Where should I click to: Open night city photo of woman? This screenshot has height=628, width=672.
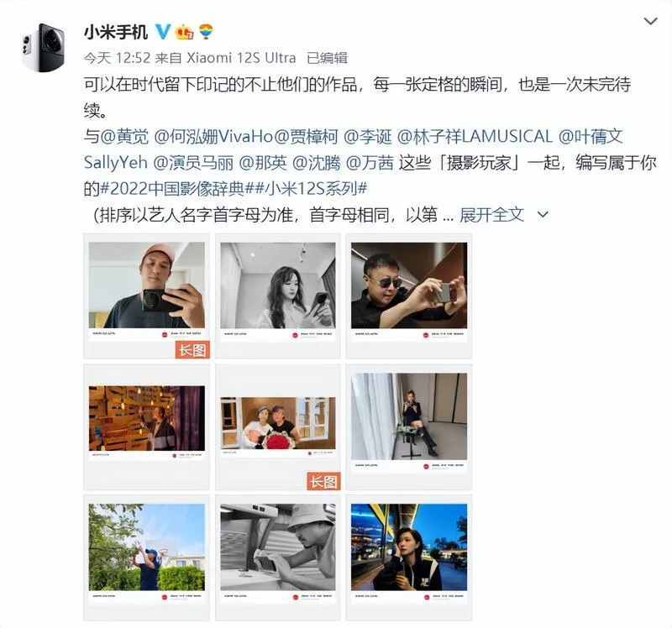pos(409,557)
